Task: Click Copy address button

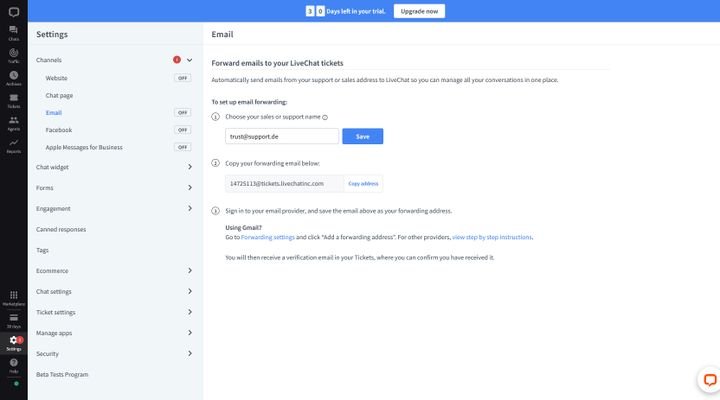Action: click(x=363, y=184)
